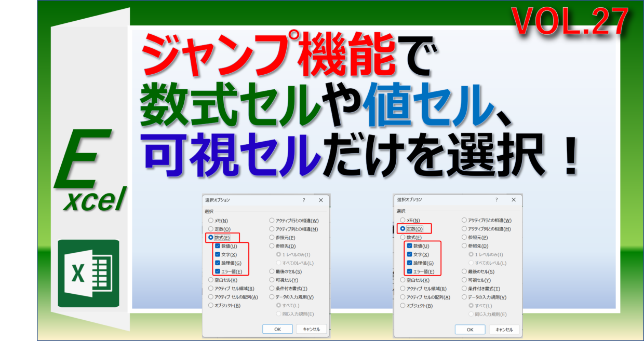This screenshot has height=341, width=644.
Task: Uncheck 数値(U) in the 数式-selected dialog
Action: (217, 246)
